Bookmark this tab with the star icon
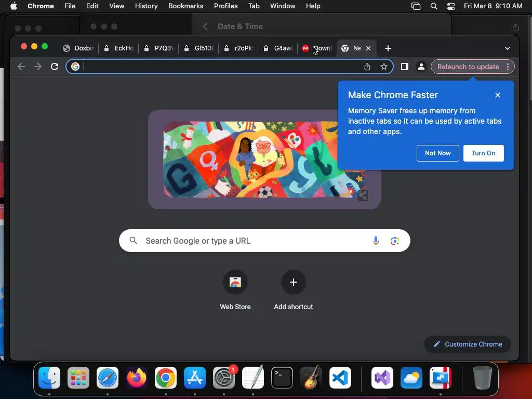532x399 pixels. (384, 66)
